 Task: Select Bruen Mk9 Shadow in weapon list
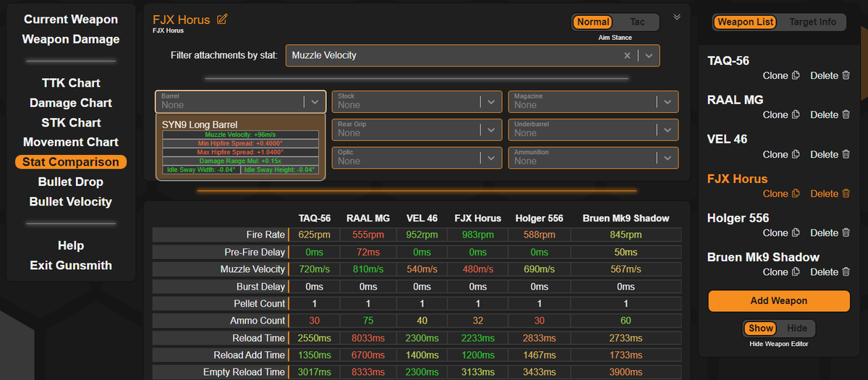(x=763, y=257)
